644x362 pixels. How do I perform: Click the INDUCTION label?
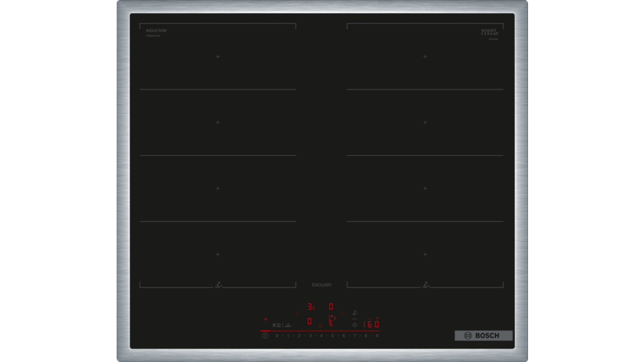tap(156, 31)
